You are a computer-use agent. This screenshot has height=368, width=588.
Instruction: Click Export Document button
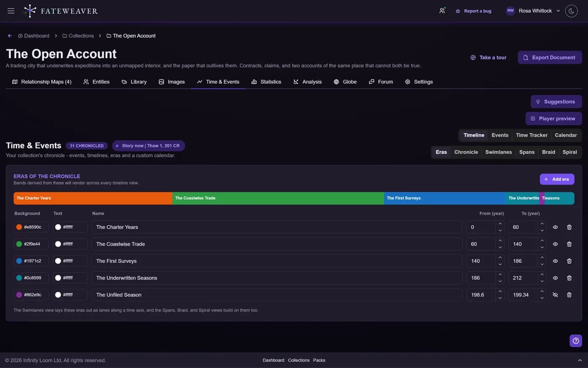(550, 58)
